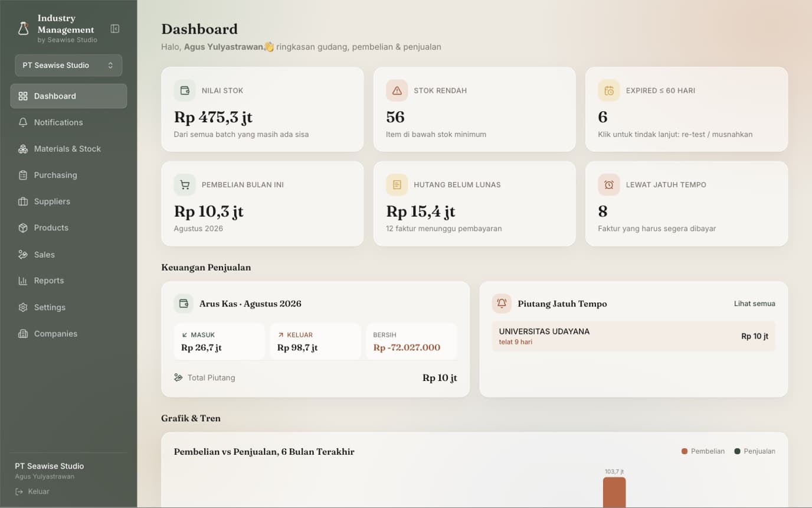Click the Keluar logout button
This screenshot has height=508, width=812.
(x=32, y=491)
